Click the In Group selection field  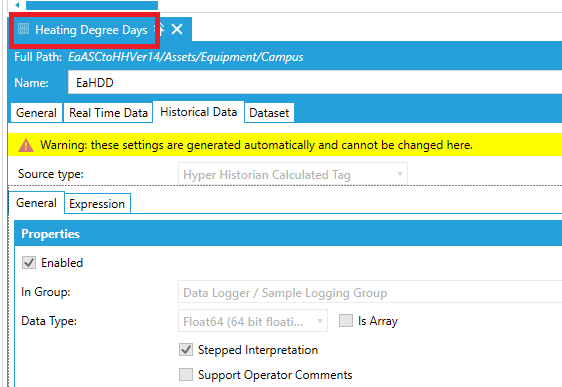click(370, 292)
